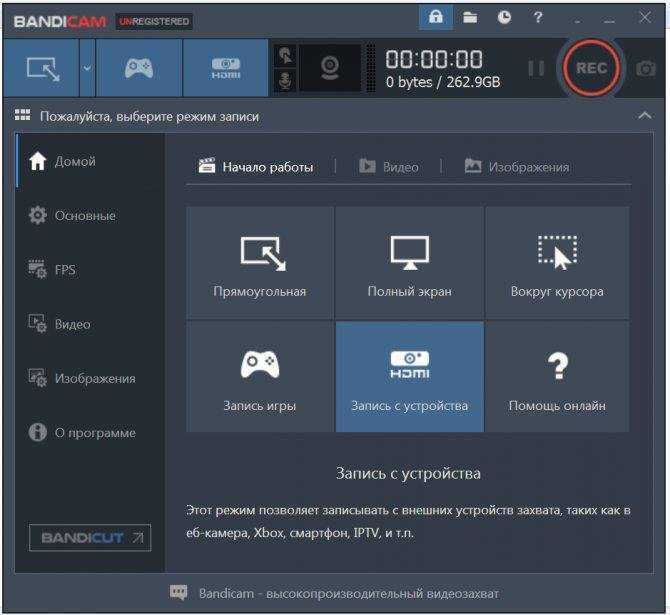The image size is (670, 615).
Task: Click the UNREGISTERED badge
Action: pos(154,21)
